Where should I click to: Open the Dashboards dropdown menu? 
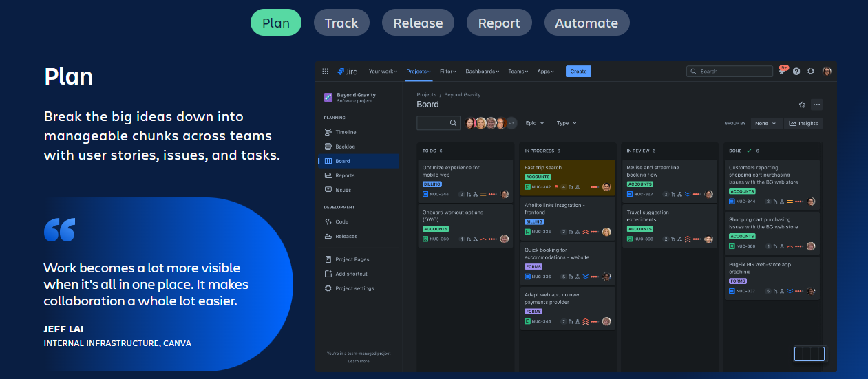pyautogui.click(x=483, y=72)
